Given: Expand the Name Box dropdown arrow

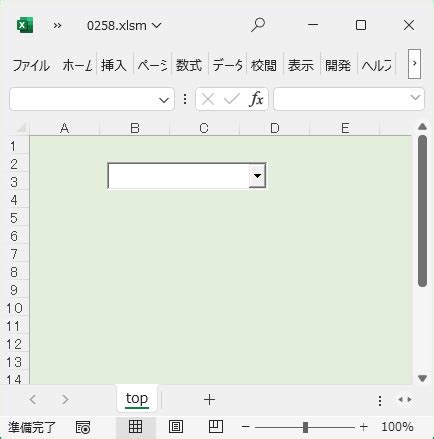Looking at the screenshot, I should click(x=164, y=100).
